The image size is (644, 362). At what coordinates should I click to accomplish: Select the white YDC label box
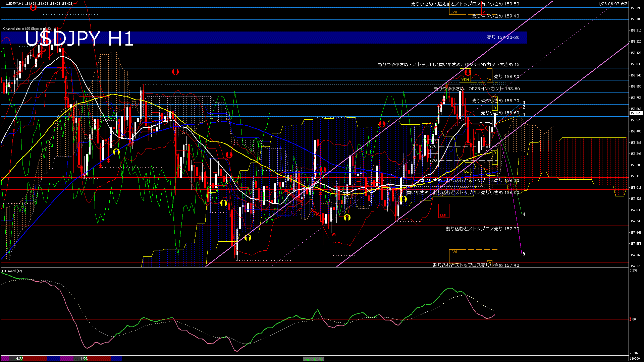(433, 146)
